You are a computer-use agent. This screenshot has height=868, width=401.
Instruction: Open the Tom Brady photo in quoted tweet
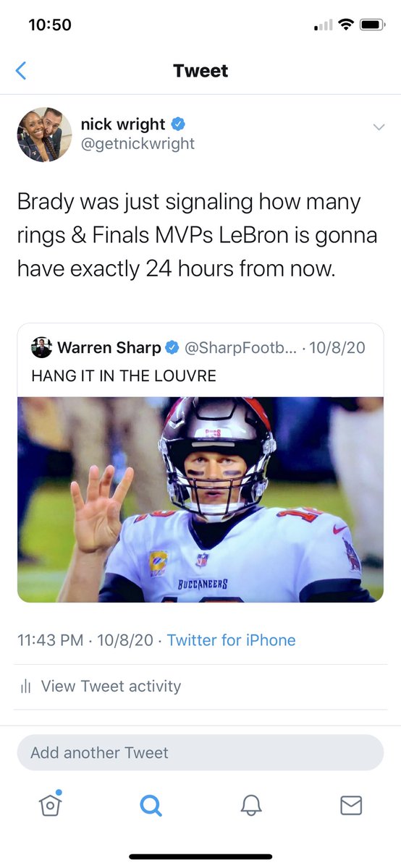coord(200,499)
